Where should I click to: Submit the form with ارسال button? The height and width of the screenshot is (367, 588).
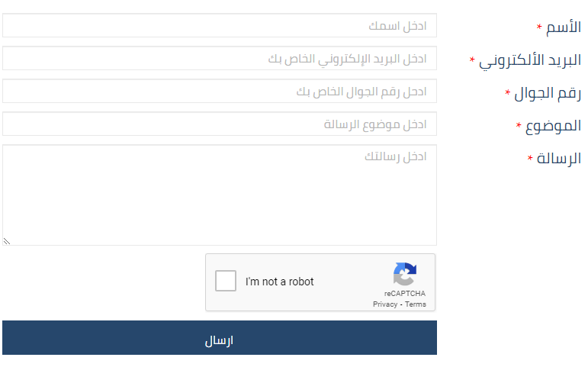coord(220,338)
